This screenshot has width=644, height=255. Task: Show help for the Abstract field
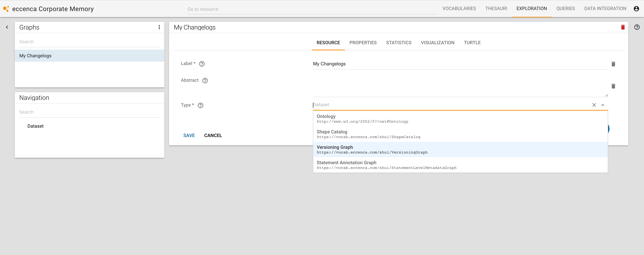205,80
